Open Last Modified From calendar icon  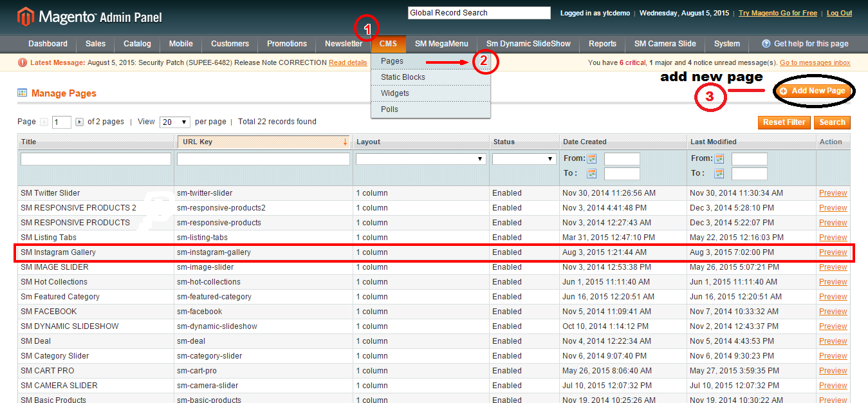point(719,158)
